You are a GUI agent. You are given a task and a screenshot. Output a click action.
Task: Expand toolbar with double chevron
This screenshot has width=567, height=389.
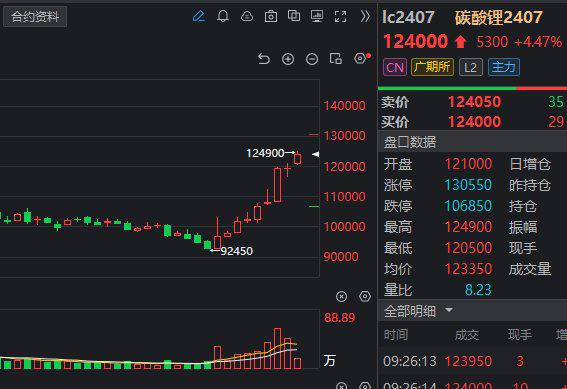[365, 16]
